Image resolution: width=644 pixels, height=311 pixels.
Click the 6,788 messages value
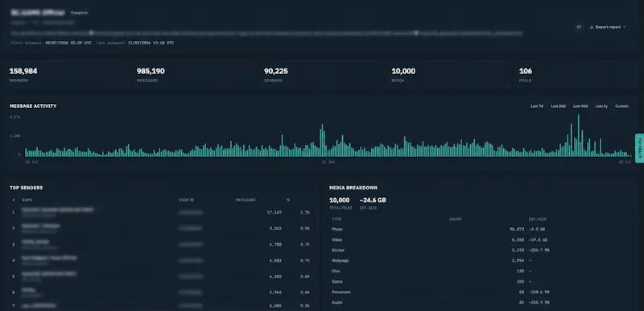(275, 244)
